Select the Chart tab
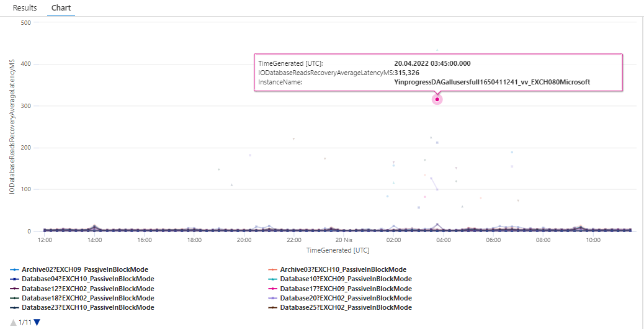Viewport: 644px width, 329px height. click(x=61, y=8)
